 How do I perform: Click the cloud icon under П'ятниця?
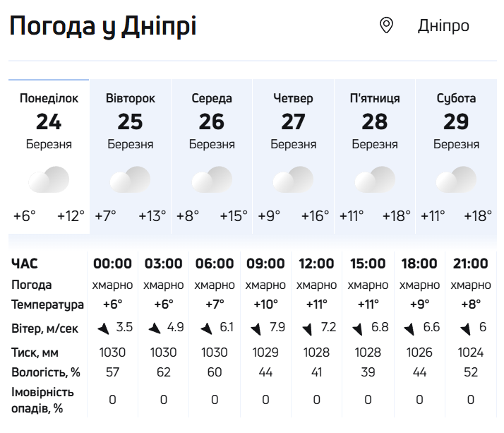(375, 180)
